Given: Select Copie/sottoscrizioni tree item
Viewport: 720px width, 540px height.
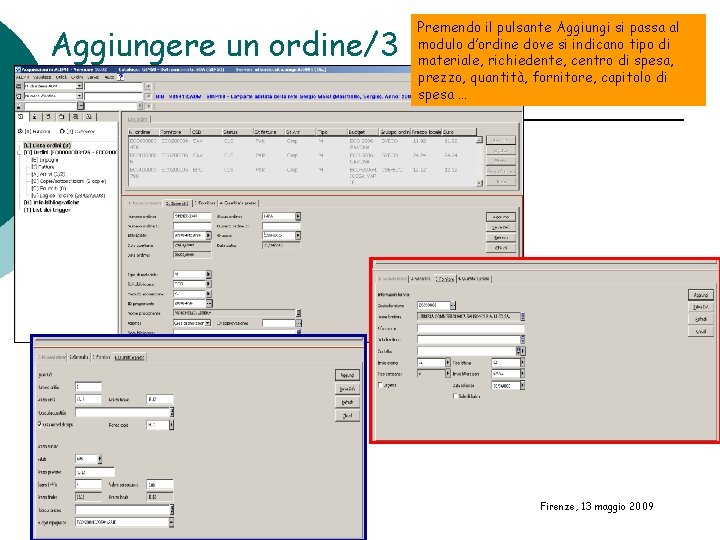Looking at the screenshot, I should [68, 181].
